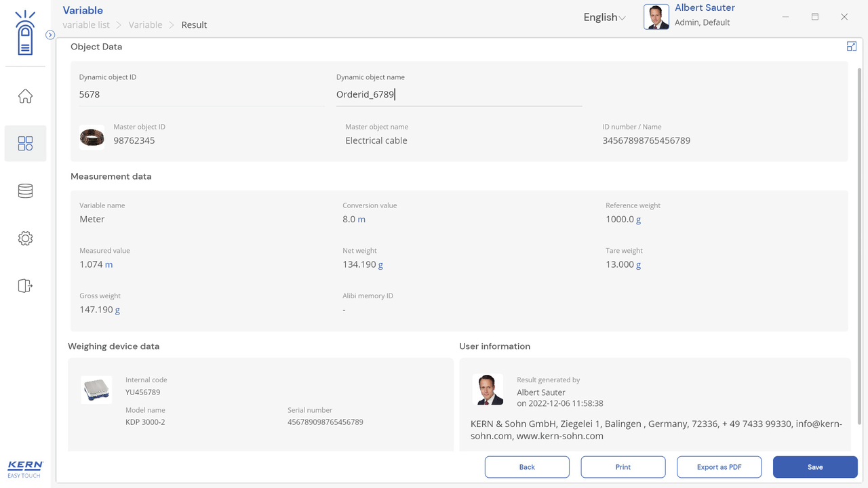Open the database sidebar icon

25,191
